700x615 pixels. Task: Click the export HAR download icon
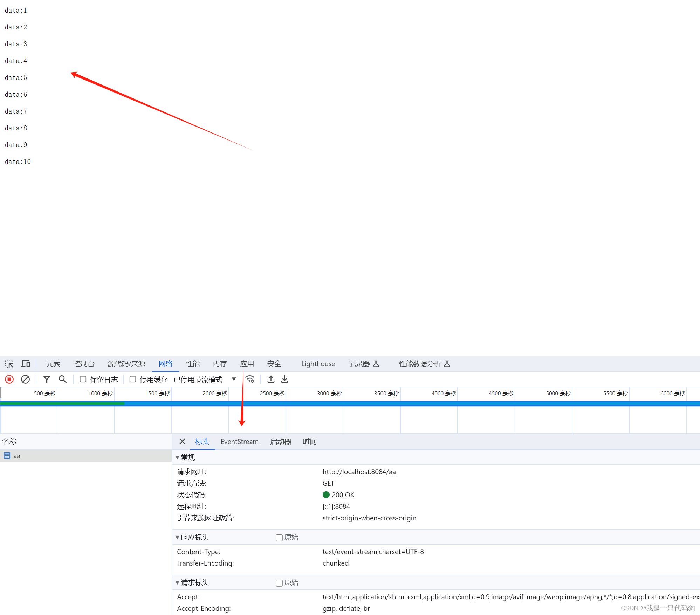coord(285,379)
